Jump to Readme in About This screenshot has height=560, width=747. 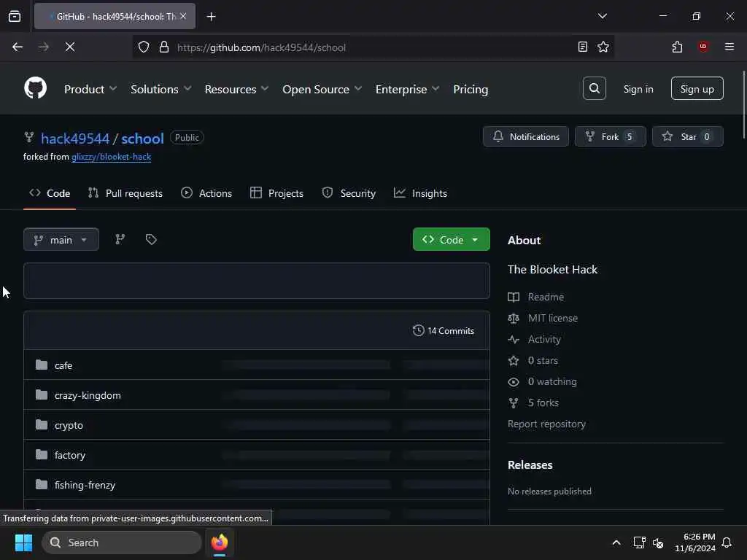pyautogui.click(x=546, y=297)
